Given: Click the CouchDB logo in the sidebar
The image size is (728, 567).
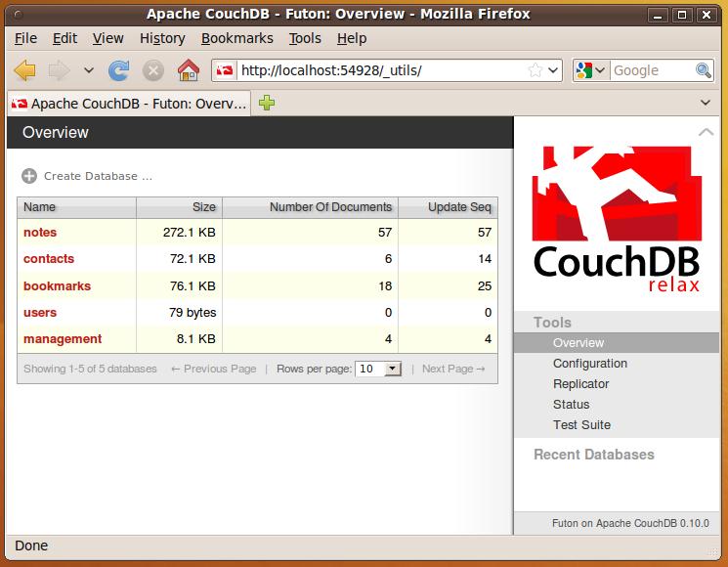Looking at the screenshot, I should [x=616, y=220].
